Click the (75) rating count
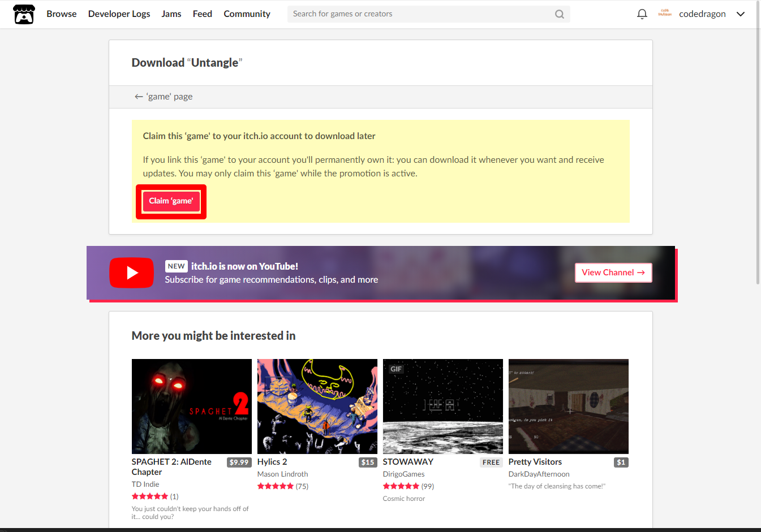This screenshot has height=532, width=761. point(302,486)
